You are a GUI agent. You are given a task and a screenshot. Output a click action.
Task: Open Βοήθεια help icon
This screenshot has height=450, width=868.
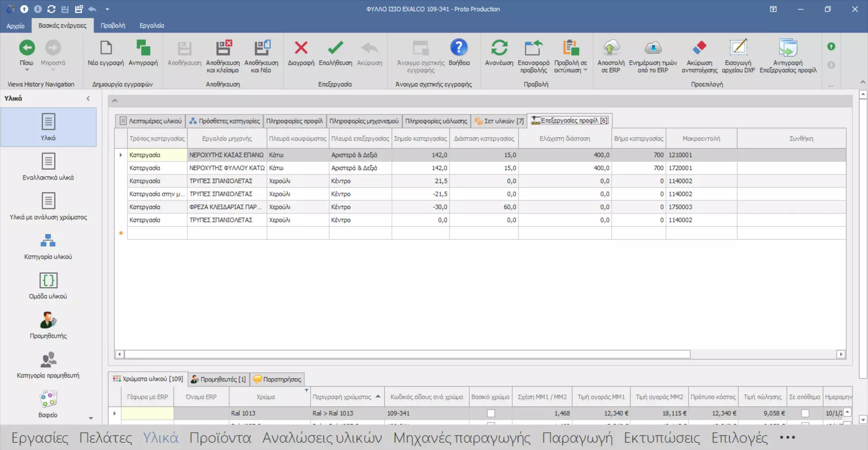[459, 48]
